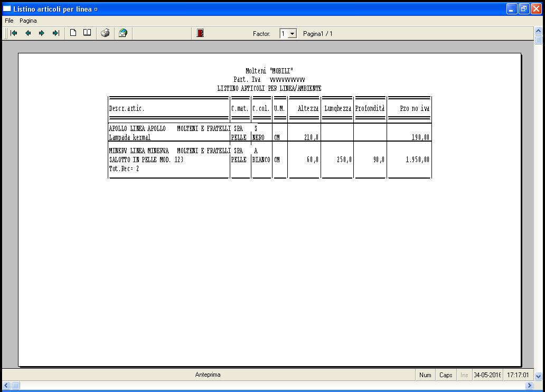This screenshot has width=545, height=392.
Task: Click 'CM' in the SALOTTO row
Action: coord(277,160)
